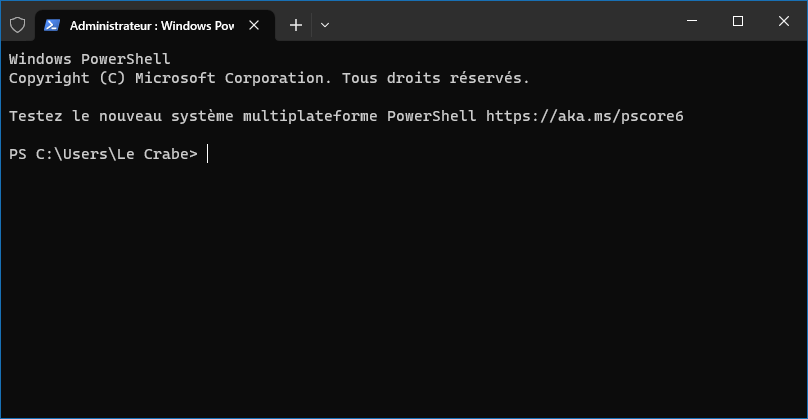Open the https://aka.ms/pscore6 link
This screenshot has height=419, width=808.
click(x=584, y=116)
